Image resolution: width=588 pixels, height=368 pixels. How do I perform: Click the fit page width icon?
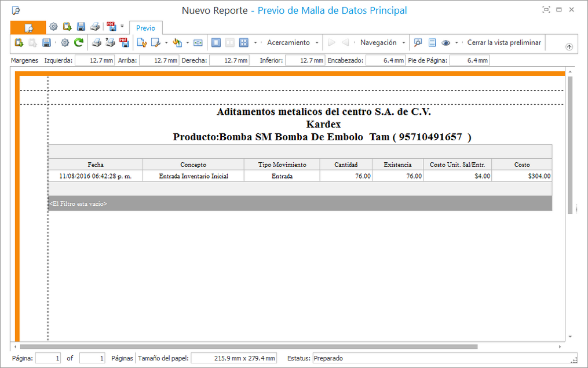tap(198, 43)
